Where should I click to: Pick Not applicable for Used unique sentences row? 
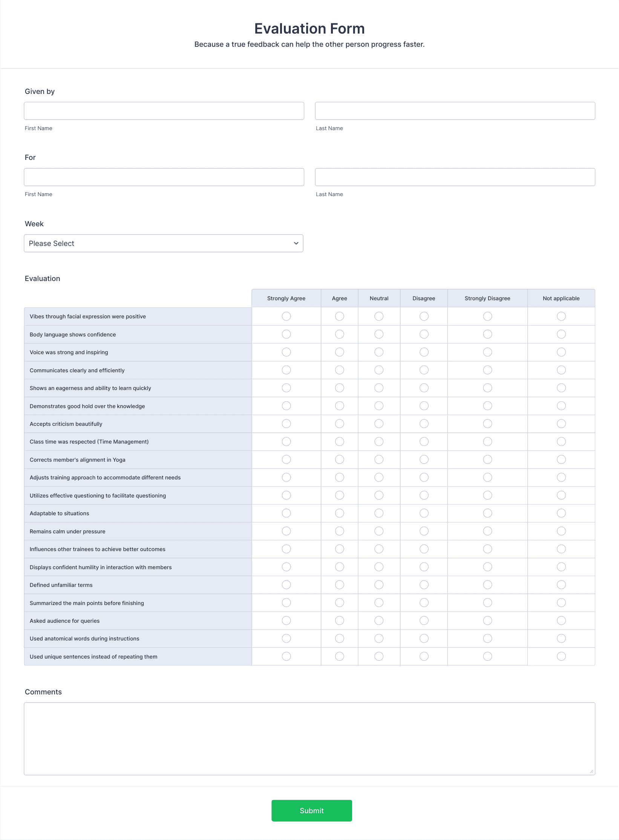coord(561,656)
